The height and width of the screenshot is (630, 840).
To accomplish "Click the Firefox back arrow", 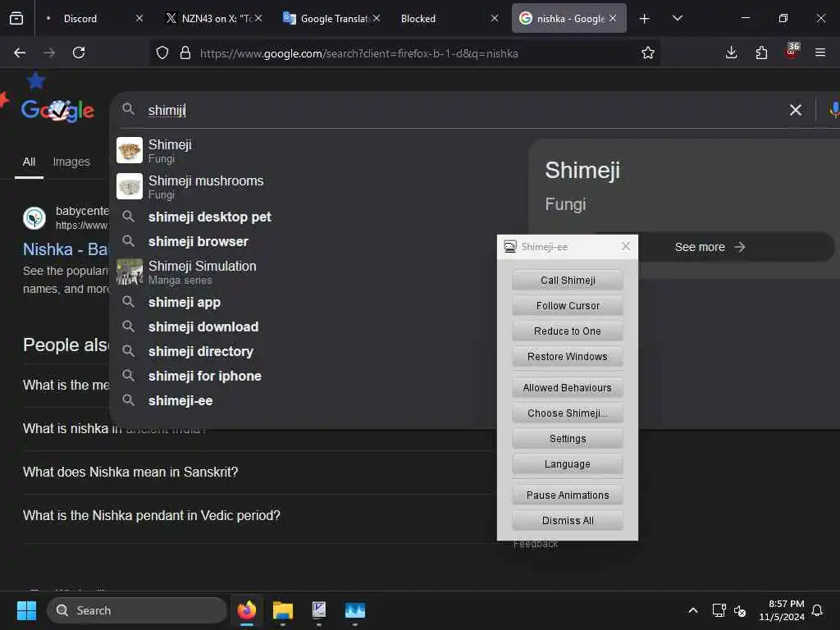I will point(20,52).
